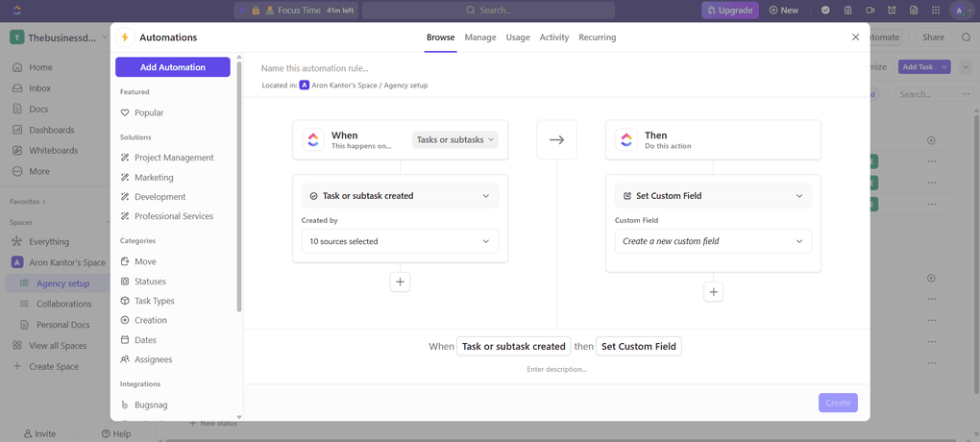The height and width of the screenshot is (442, 980).
Task: Expand More in sidebar
Action: pyautogui.click(x=38, y=171)
